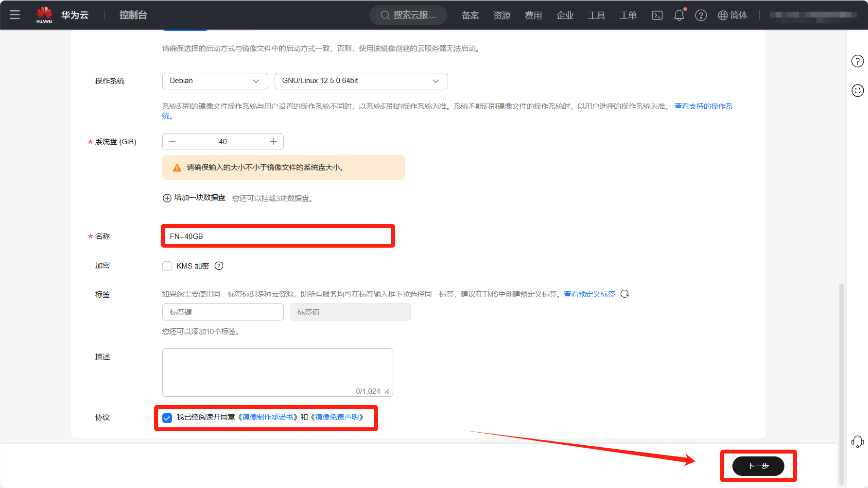The width and height of the screenshot is (868, 488).
Task: Open the notifications bell
Action: tap(679, 15)
